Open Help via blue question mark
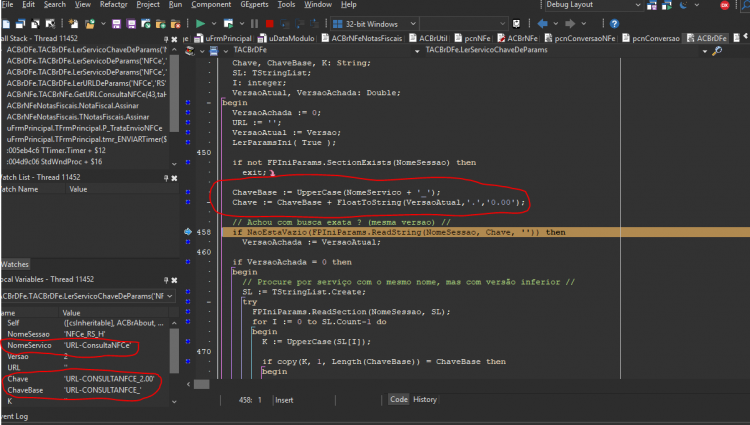The width and height of the screenshot is (750, 425). click(615, 23)
